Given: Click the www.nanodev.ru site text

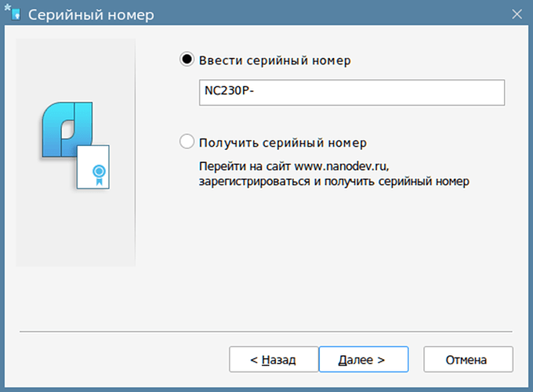Looking at the screenshot, I should (341, 166).
